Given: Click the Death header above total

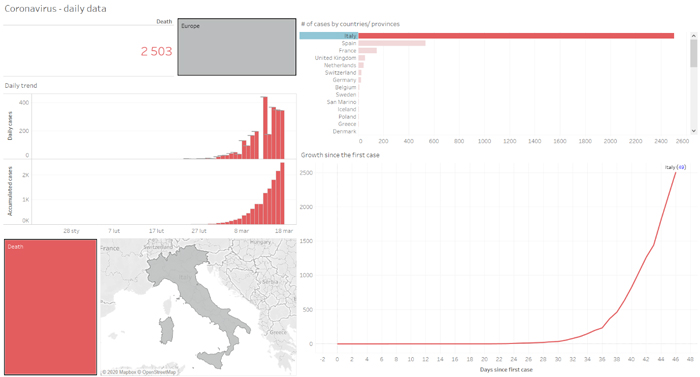Looking at the screenshot, I should [164, 21].
